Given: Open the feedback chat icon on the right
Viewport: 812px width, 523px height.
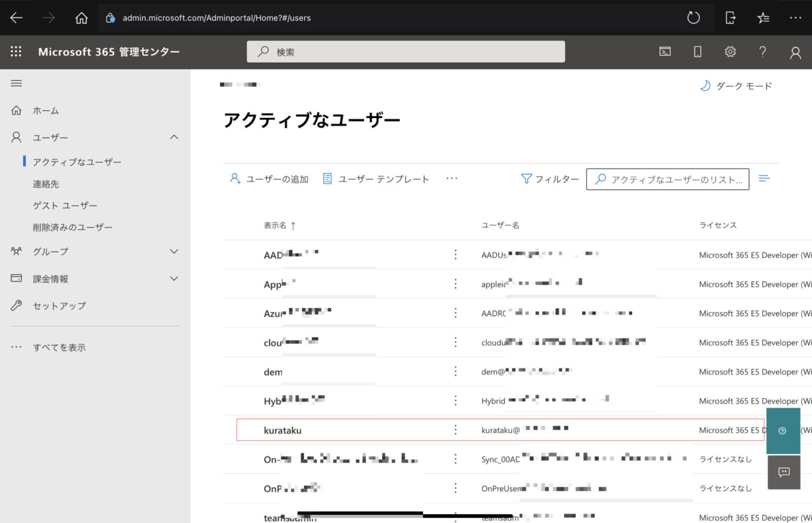Looking at the screenshot, I should coord(784,472).
